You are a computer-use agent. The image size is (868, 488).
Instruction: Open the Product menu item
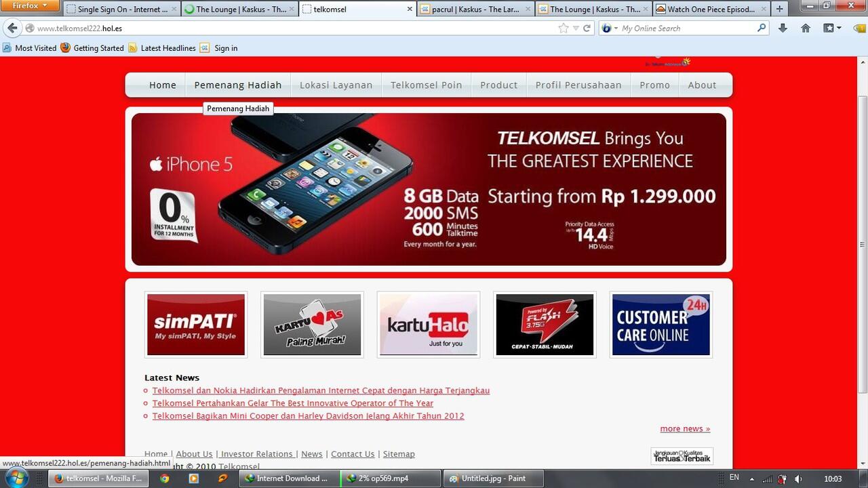[499, 85]
